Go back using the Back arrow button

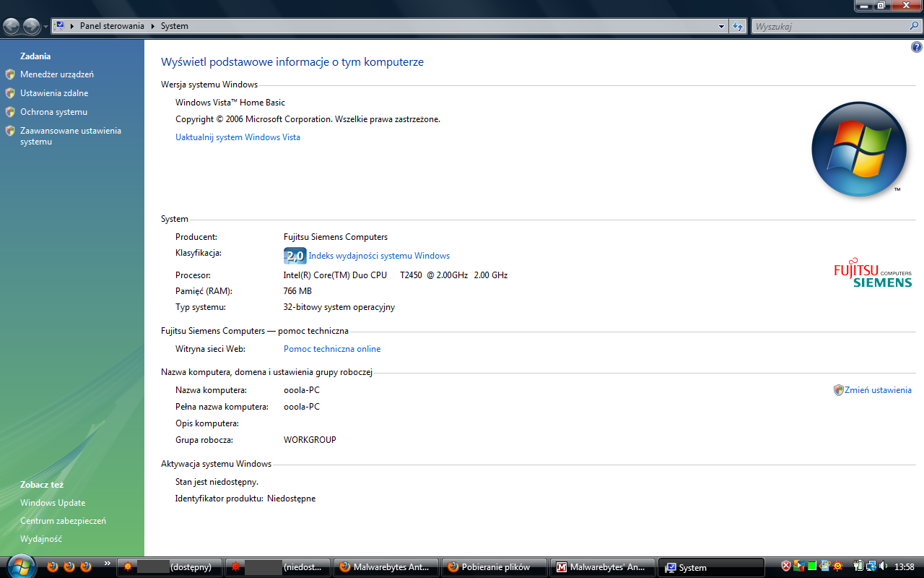pos(12,27)
